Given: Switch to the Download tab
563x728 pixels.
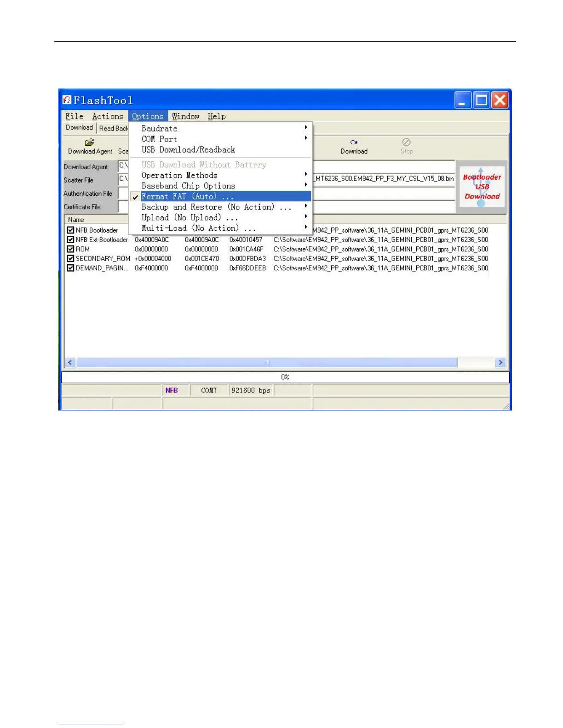Looking at the screenshot, I should click(79, 128).
